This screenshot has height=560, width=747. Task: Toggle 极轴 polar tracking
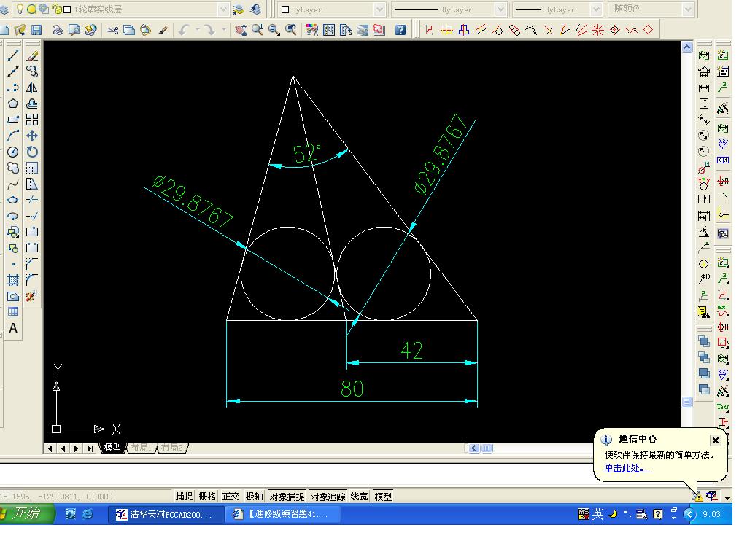[x=254, y=497]
